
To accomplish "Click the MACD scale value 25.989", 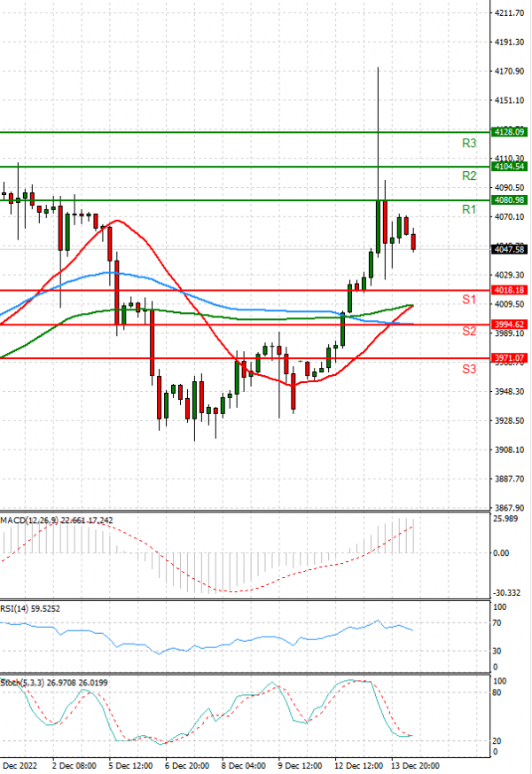I will click(x=506, y=519).
